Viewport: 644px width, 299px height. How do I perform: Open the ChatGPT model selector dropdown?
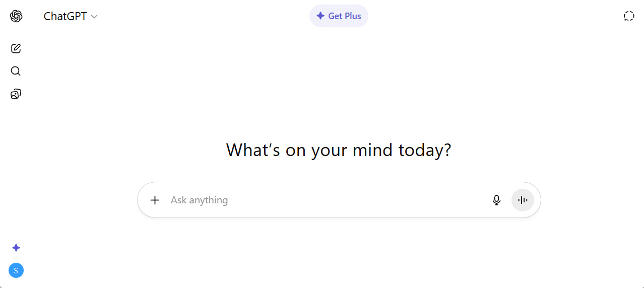71,16
